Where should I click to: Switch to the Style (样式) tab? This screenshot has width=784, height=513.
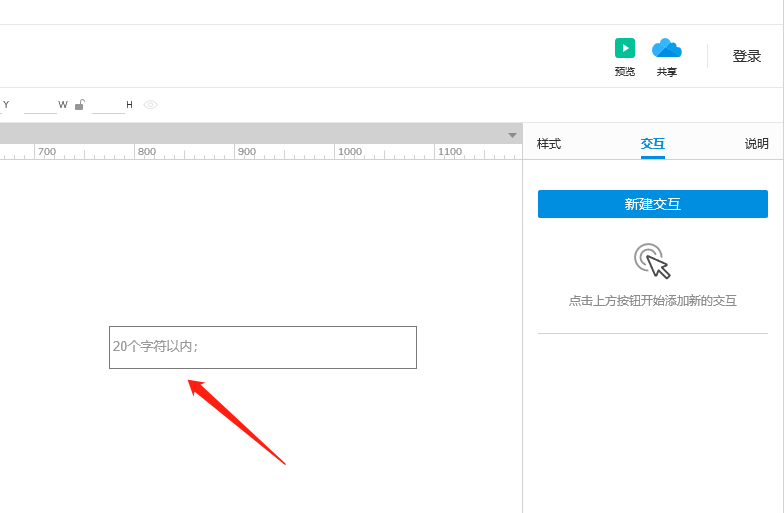coord(548,144)
